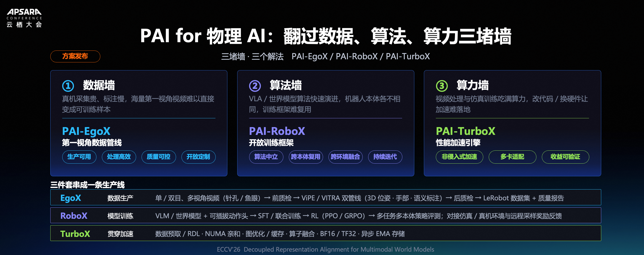Select the 处理高效 pill tag
644x255 pixels.
click(x=119, y=157)
